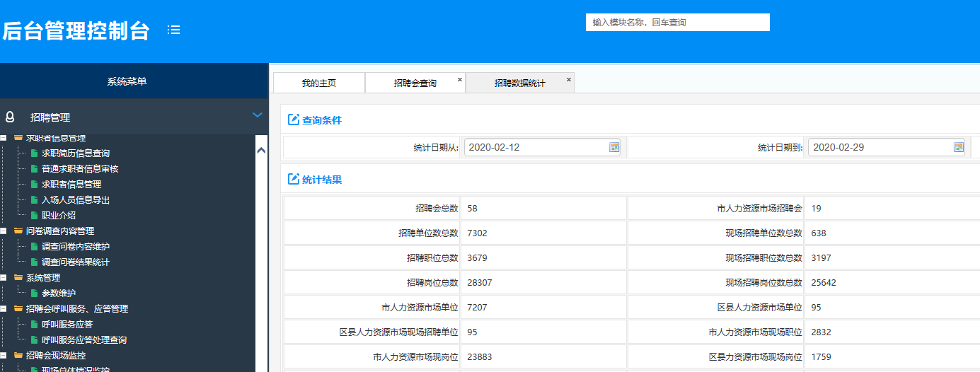Image resolution: width=980 pixels, height=372 pixels.
Task: Click file icon of 调查问卷内容维护
Action: pos(34,246)
